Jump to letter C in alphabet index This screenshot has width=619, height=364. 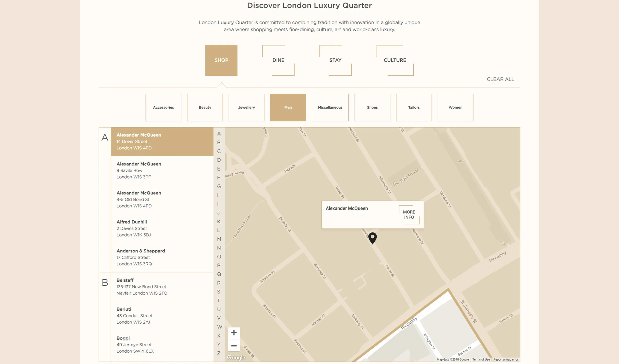point(219,151)
